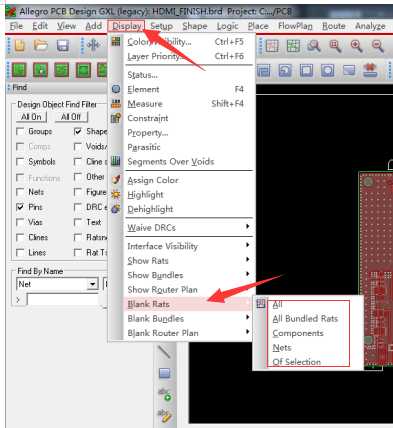Image resolution: width=393 pixels, height=428 pixels.
Task: Click the green grid toolbar icon
Action: tap(293, 46)
